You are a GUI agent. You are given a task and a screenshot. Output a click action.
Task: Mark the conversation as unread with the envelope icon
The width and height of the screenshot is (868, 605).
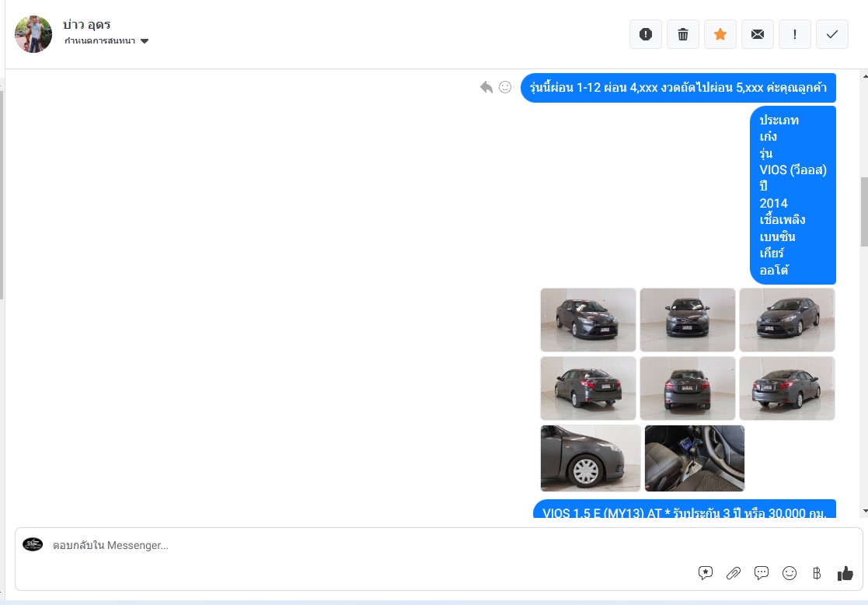(x=758, y=34)
